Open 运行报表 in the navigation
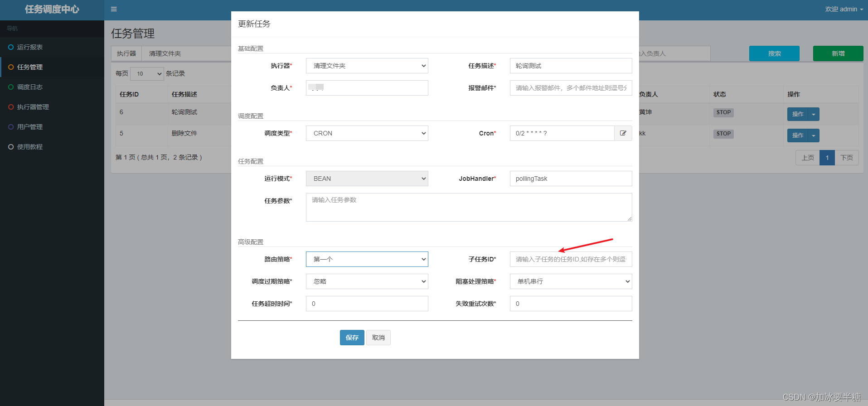The image size is (868, 406). [52, 47]
